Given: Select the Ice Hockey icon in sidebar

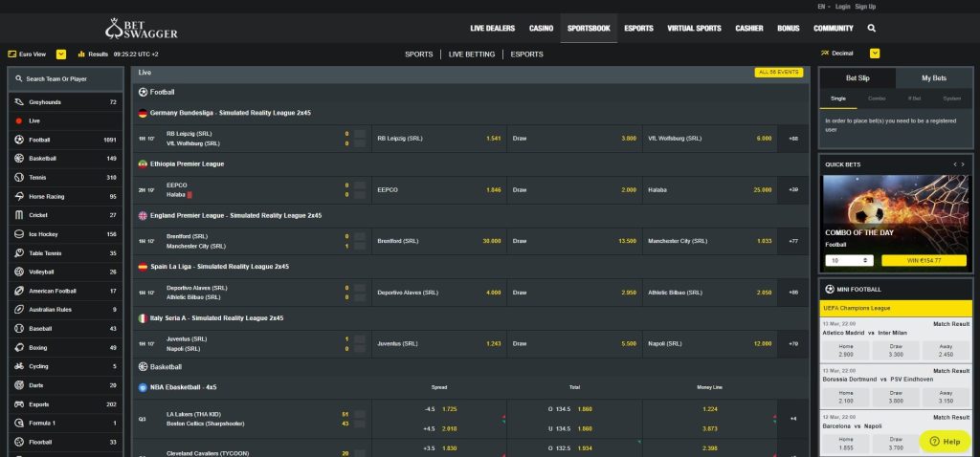Looking at the screenshot, I should tap(19, 234).
